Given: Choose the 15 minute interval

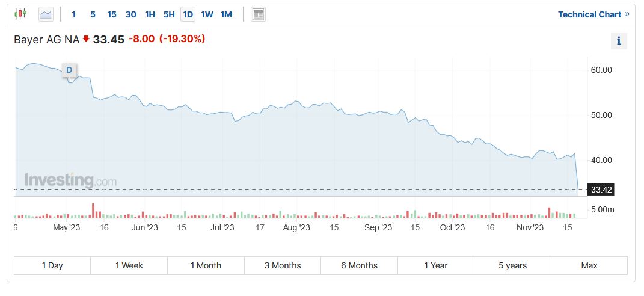Looking at the screenshot, I should 112,14.
